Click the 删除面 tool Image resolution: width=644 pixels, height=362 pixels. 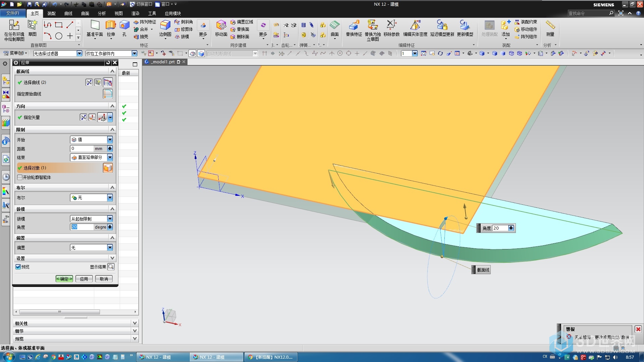tap(240, 37)
